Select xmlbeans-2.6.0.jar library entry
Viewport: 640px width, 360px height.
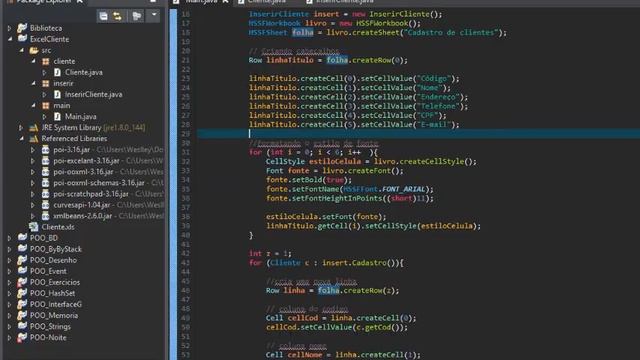[x=82, y=216]
